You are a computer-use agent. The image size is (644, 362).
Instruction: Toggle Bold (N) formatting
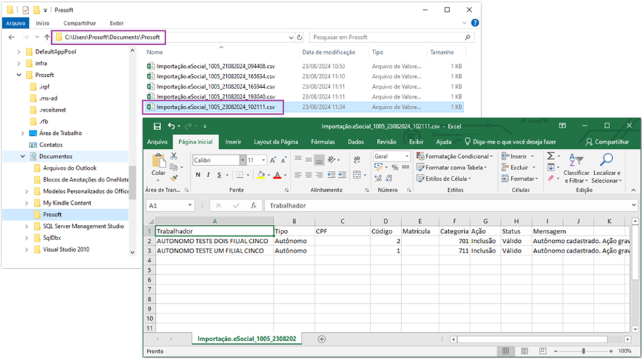(x=198, y=175)
